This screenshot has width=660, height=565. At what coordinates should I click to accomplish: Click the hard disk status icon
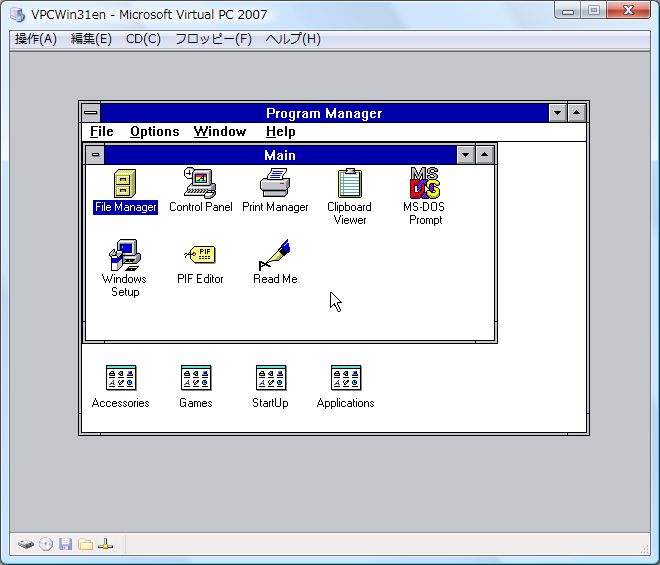(x=26, y=544)
